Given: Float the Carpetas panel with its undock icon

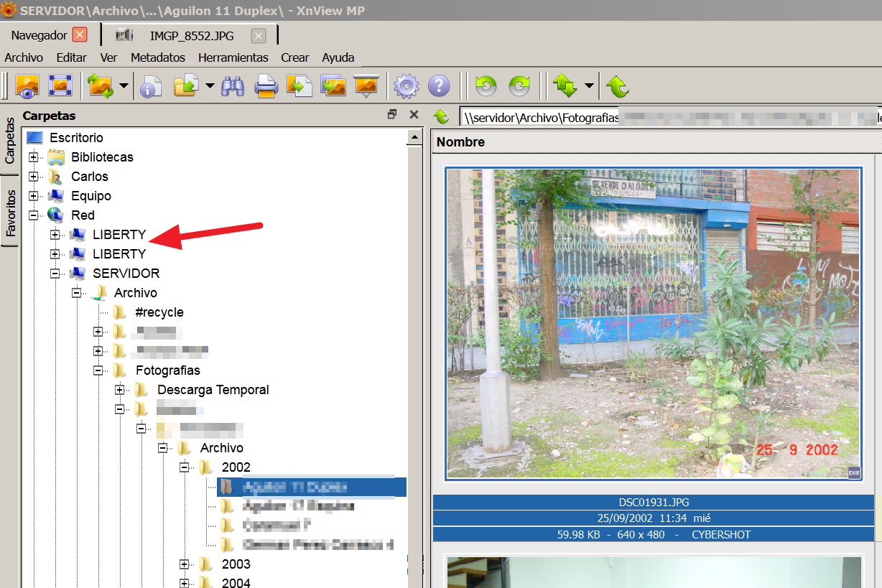Looking at the screenshot, I should click(392, 114).
